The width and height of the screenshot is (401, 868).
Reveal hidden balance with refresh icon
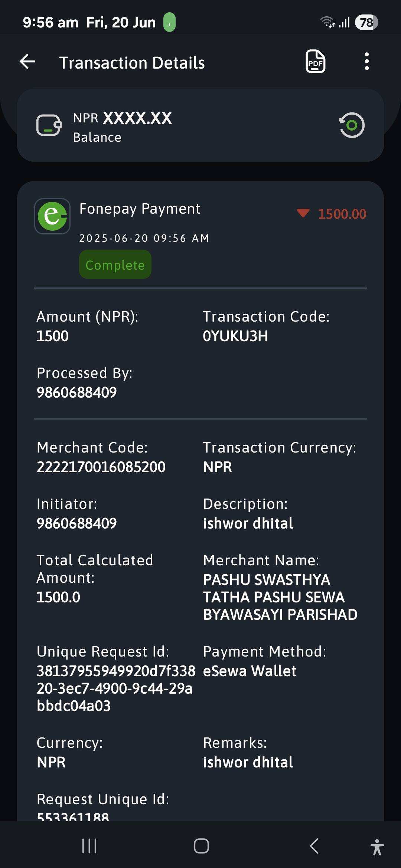tap(352, 125)
